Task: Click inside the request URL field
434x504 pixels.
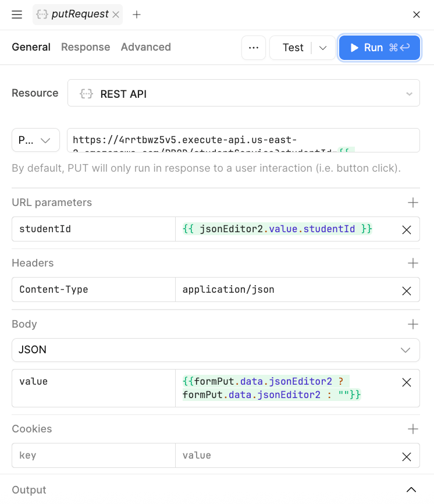Action: click(x=233, y=140)
